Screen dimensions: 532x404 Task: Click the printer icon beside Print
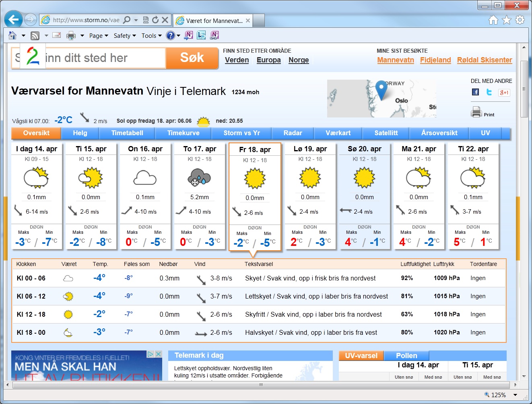[476, 112]
